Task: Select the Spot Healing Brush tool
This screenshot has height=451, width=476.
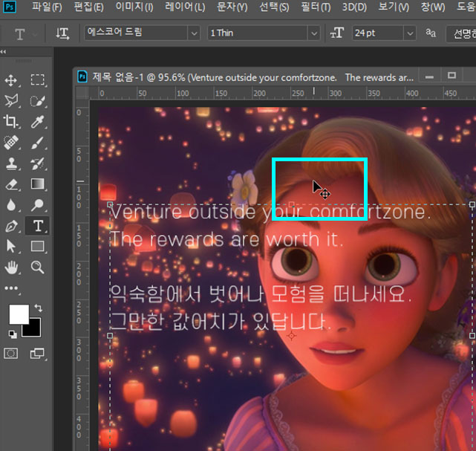Action: click(11, 142)
